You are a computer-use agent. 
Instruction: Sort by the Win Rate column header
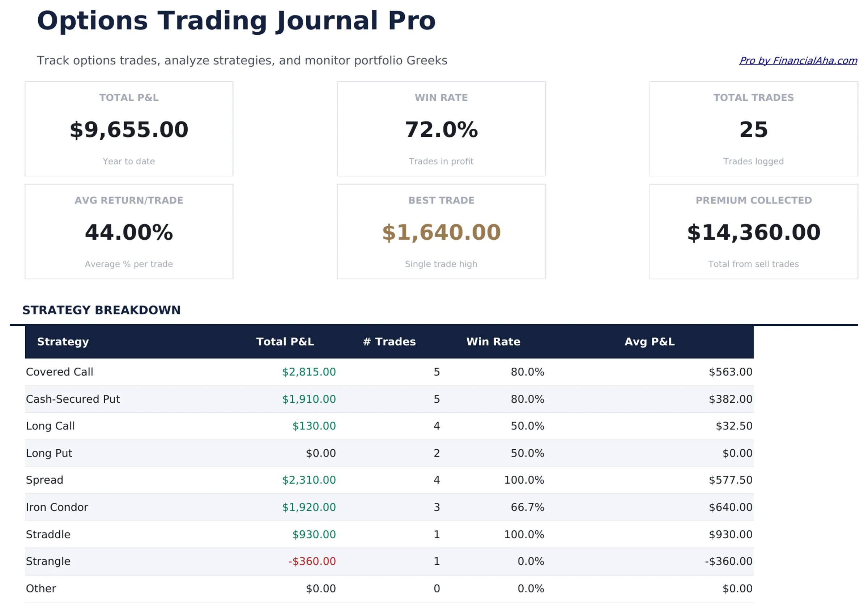click(493, 341)
